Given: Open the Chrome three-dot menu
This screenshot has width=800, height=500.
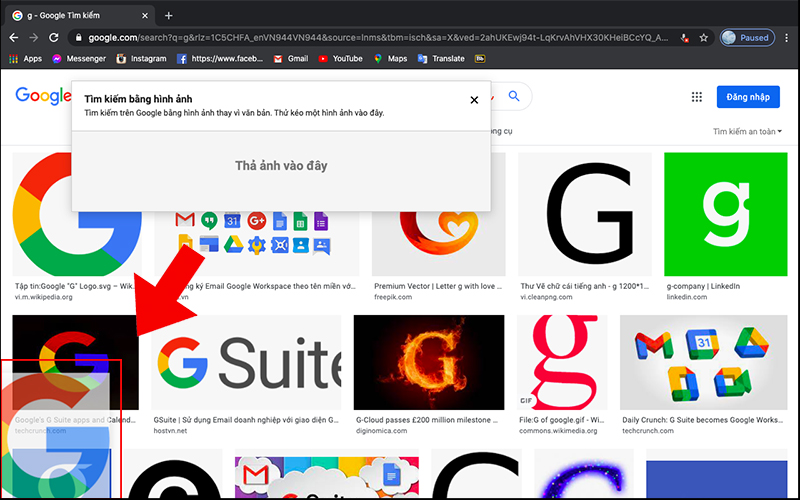Looking at the screenshot, I should coord(786,38).
